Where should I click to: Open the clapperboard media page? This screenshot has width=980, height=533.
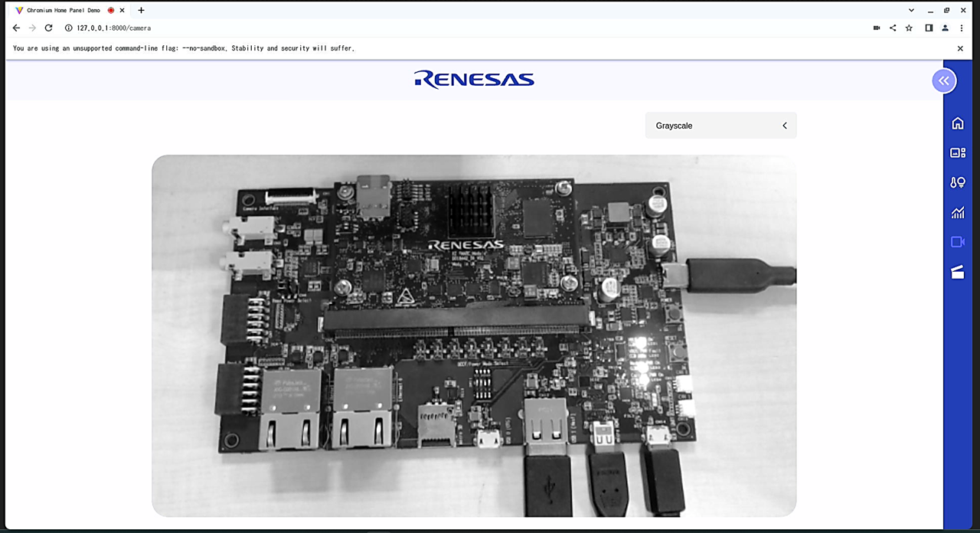click(957, 272)
